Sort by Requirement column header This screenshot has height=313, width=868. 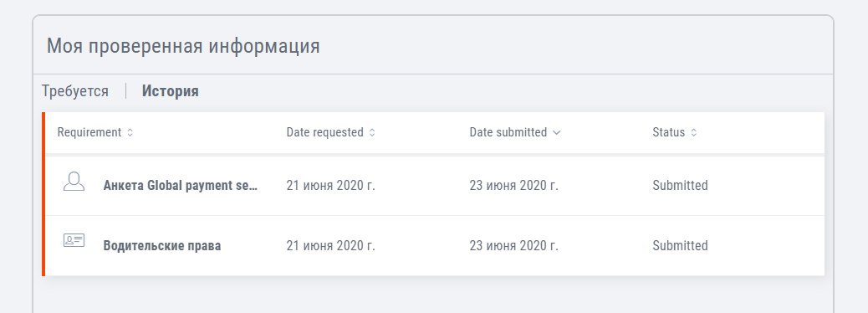[89, 132]
